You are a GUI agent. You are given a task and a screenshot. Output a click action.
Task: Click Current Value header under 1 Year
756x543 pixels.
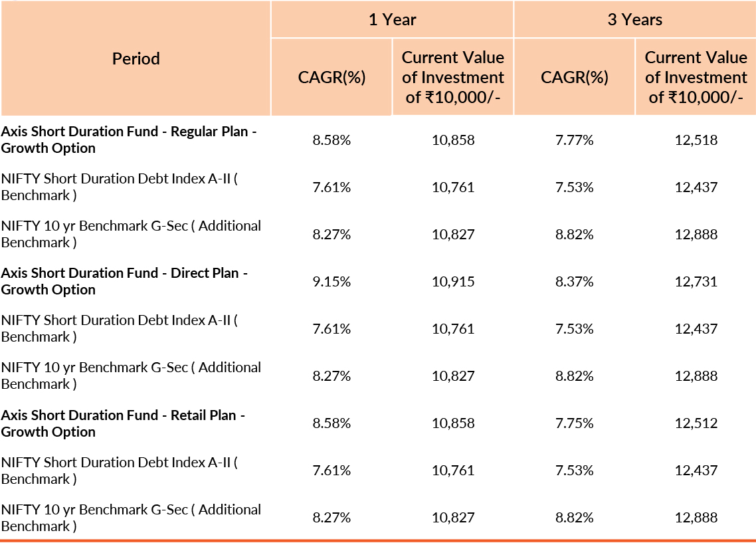tap(452, 77)
